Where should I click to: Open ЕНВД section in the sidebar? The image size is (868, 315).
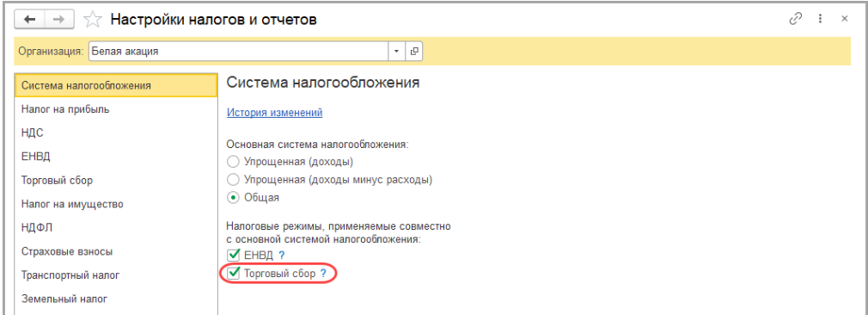(x=116, y=157)
